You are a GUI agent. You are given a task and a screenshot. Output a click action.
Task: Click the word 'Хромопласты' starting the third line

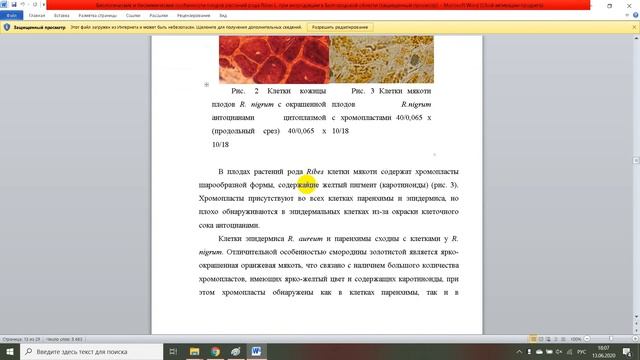point(221,198)
